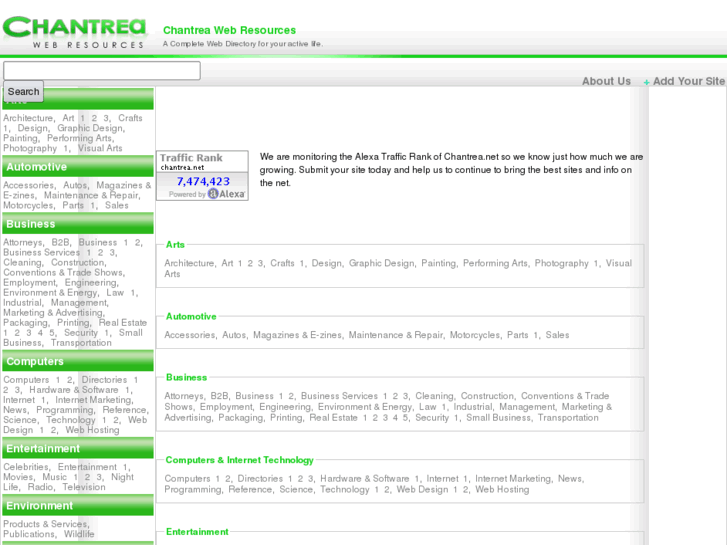Open Marketing & Advertising in the sidebar
The width and height of the screenshot is (727, 545).
[53, 313]
